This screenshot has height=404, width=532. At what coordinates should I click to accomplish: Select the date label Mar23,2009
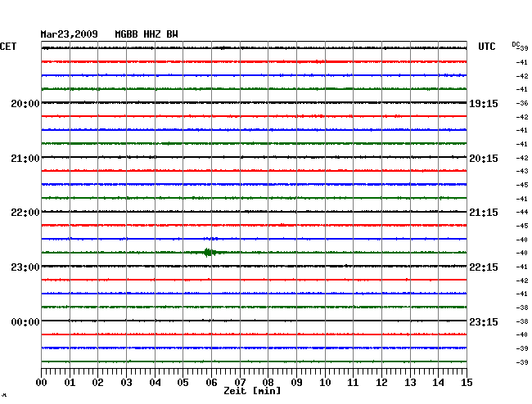[x=70, y=34]
